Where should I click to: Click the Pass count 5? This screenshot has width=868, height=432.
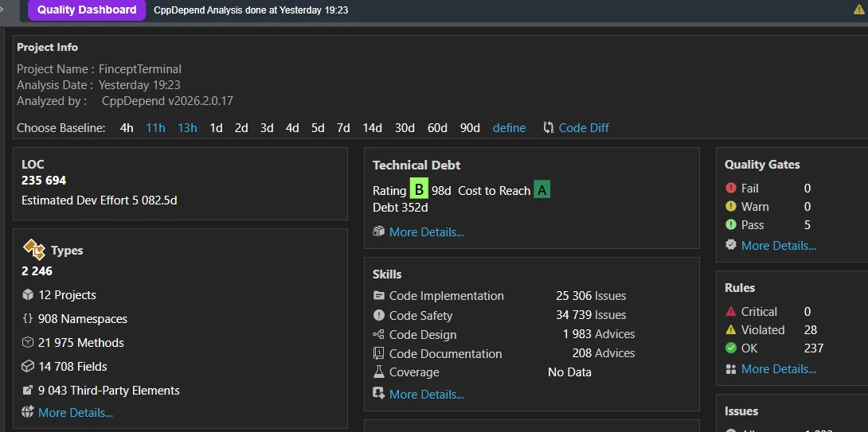coord(807,224)
